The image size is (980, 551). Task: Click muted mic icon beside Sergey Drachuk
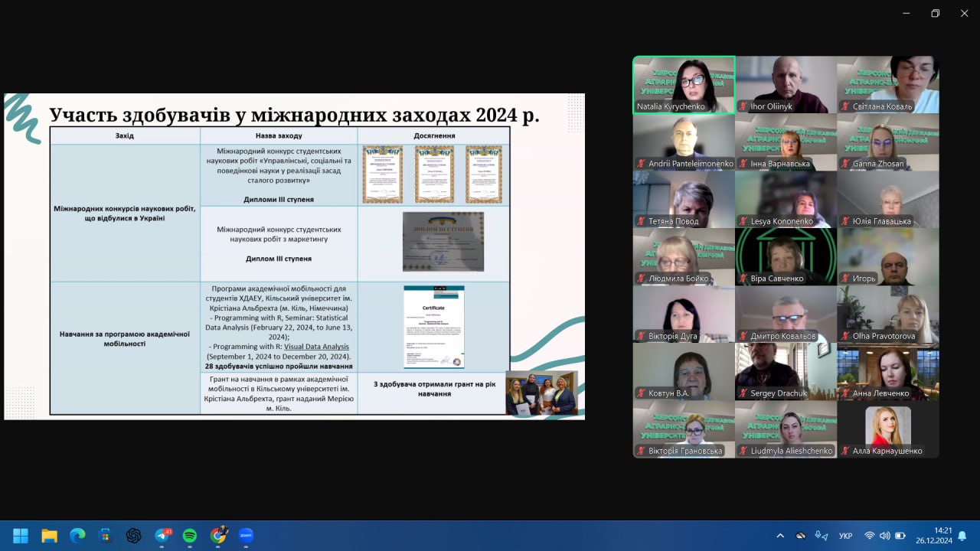click(x=743, y=393)
